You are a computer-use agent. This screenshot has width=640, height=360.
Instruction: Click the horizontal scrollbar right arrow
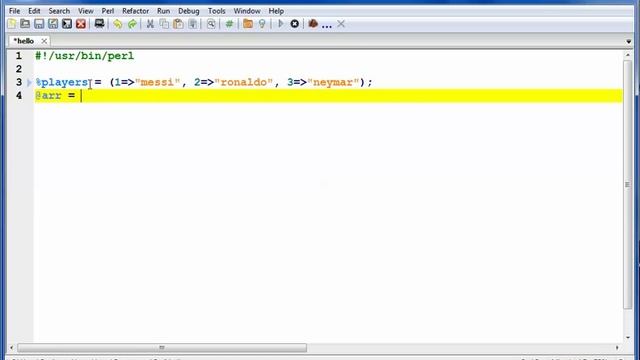[x=617, y=348]
